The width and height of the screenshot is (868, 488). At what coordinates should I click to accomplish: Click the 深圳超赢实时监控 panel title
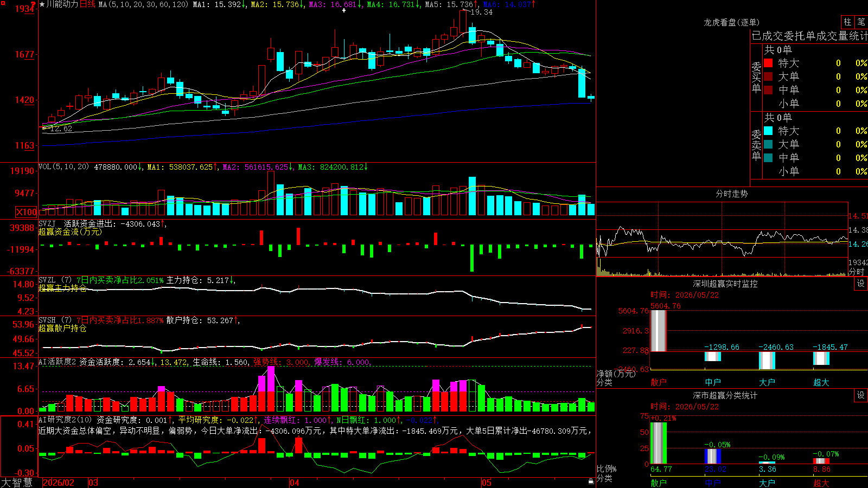pos(725,284)
